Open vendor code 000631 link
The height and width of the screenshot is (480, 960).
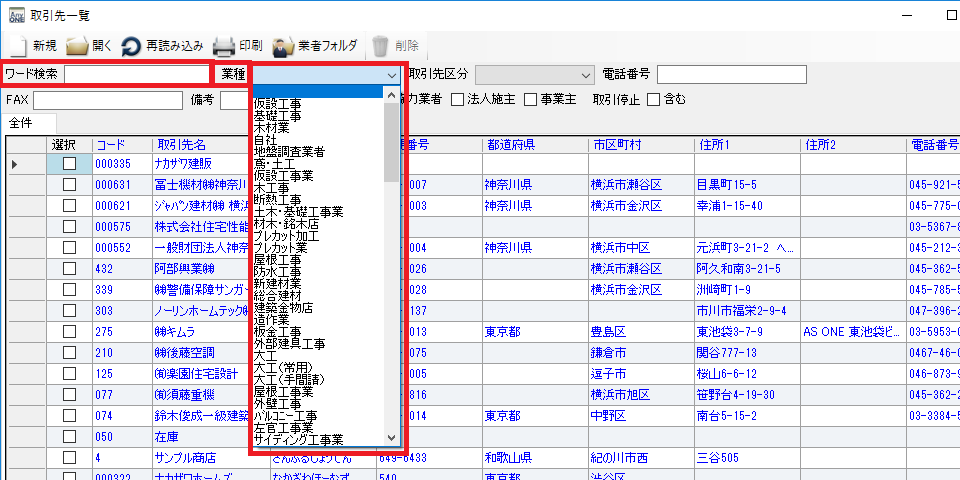113,184
